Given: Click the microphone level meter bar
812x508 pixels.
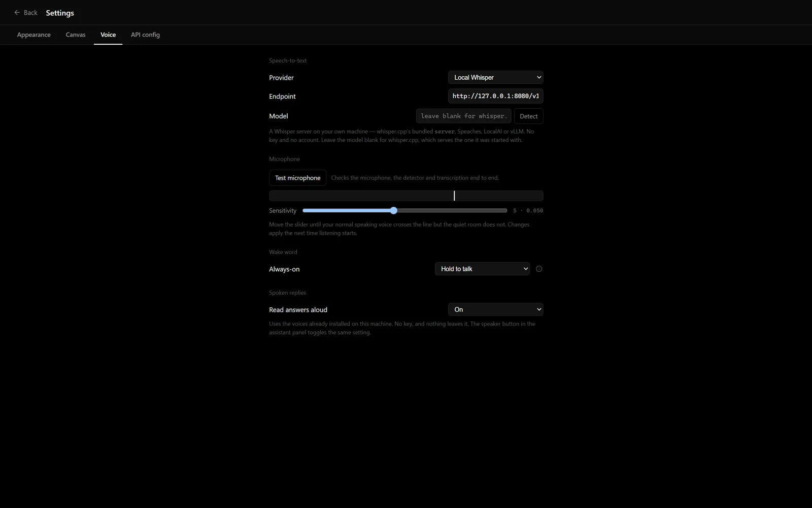Looking at the screenshot, I should [x=406, y=196].
